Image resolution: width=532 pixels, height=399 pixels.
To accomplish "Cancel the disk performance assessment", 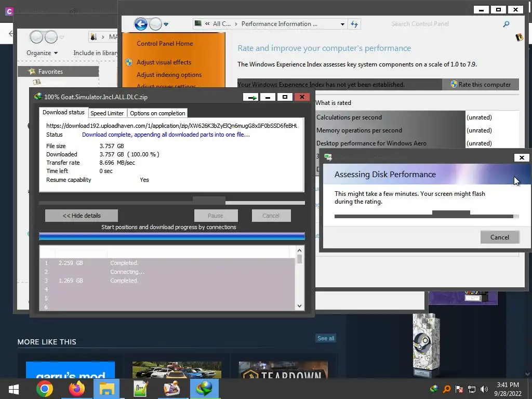I will pyautogui.click(x=500, y=237).
